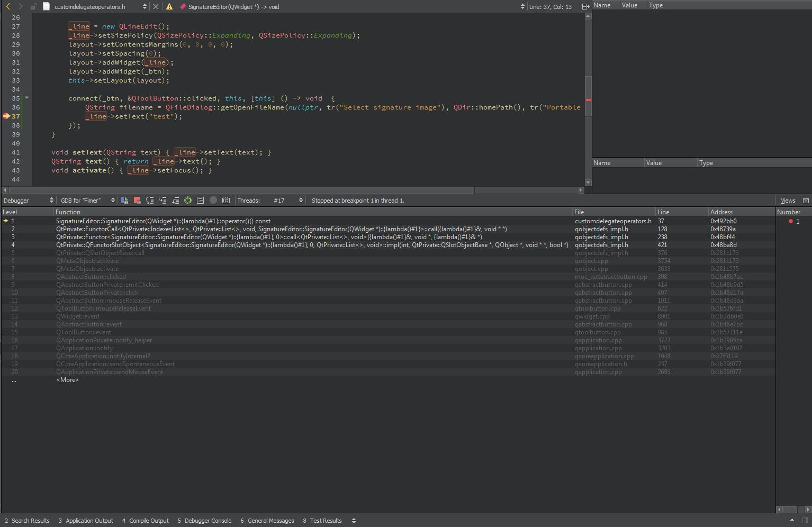Open the 5 Debugger Console pane
This screenshot has width=812, height=527.
204,521
